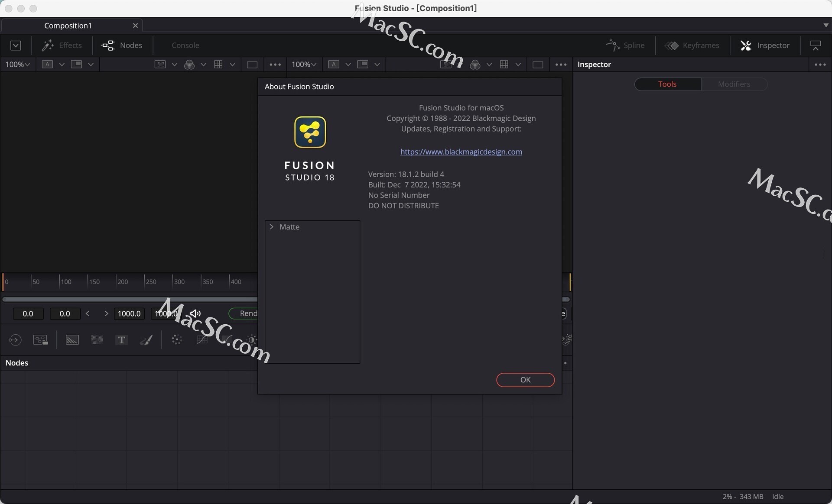Enable render range end frame field
The width and height of the screenshot is (832, 504).
point(128,313)
